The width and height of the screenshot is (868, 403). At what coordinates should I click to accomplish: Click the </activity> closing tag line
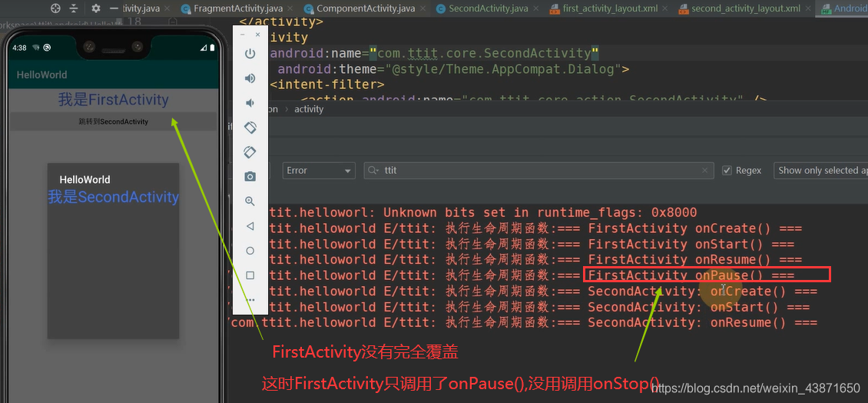tap(281, 22)
